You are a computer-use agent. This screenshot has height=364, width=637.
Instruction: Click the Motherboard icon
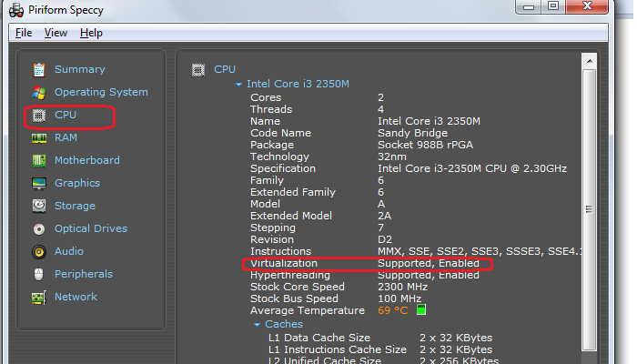[39, 161]
